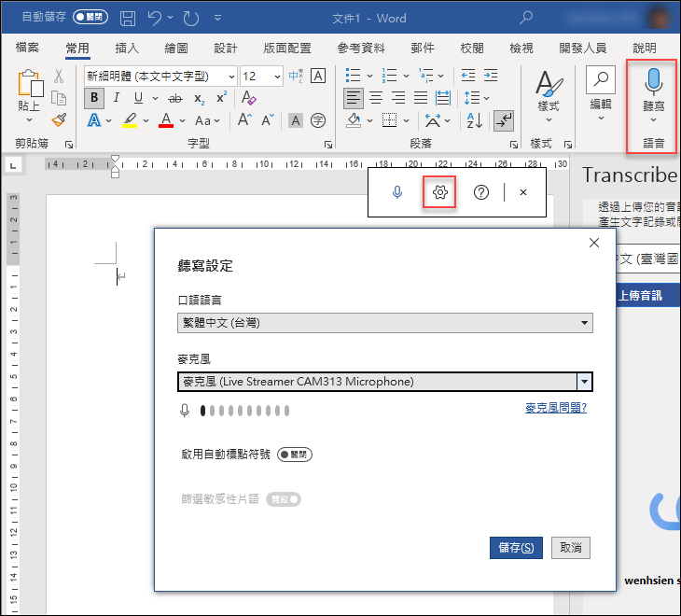Center align the paragraph

[376, 98]
